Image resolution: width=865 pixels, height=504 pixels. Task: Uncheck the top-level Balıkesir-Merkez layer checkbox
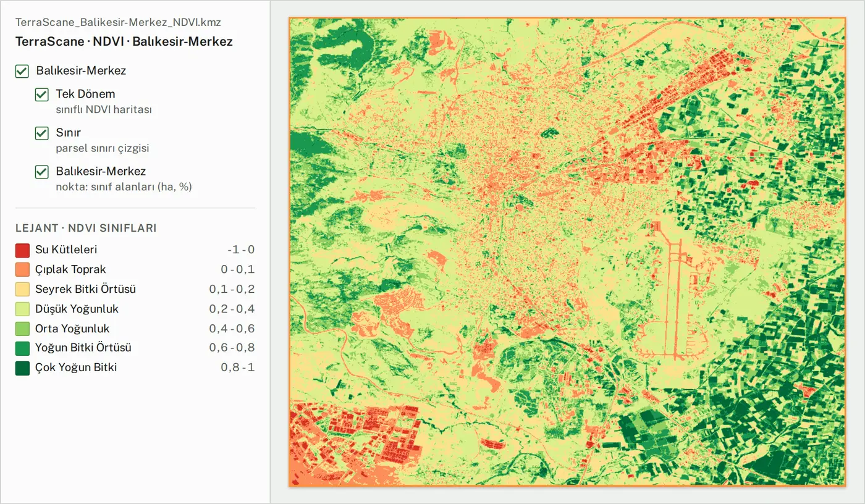pos(22,71)
